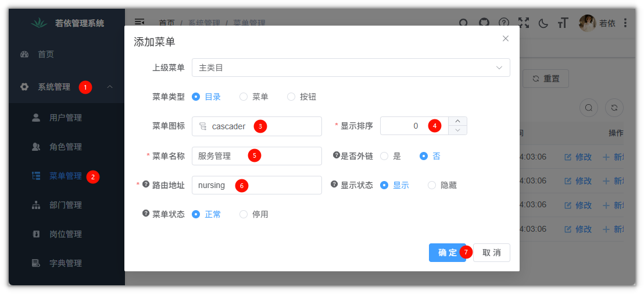This screenshot has width=644, height=294.
Task: Click help icon beside 路由地址
Action: (x=146, y=185)
